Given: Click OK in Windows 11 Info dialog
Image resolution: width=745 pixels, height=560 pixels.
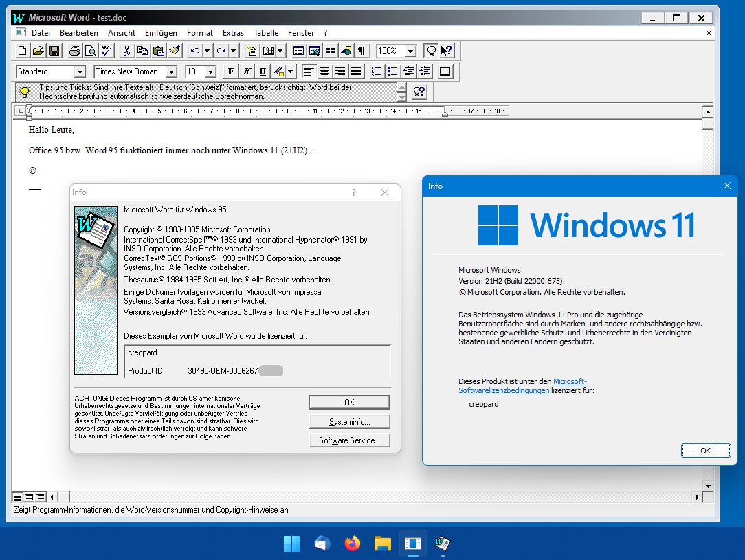Looking at the screenshot, I should pos(706,451).
